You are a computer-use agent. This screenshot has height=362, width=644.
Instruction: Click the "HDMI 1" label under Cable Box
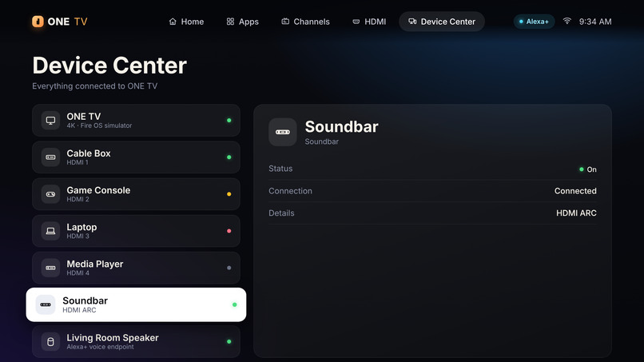coord(78,162)
